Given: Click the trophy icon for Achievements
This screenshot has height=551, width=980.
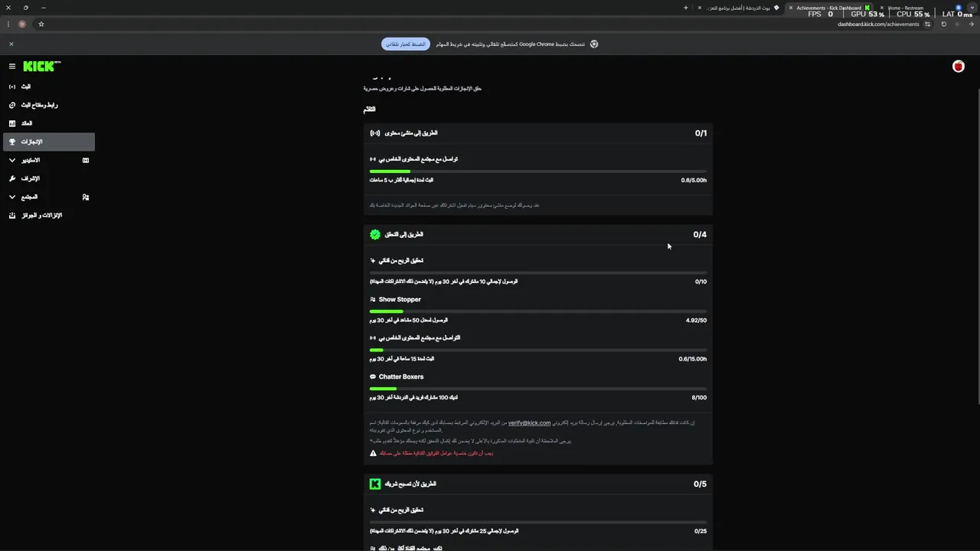Looking at the screenshot, I should 12,142.
